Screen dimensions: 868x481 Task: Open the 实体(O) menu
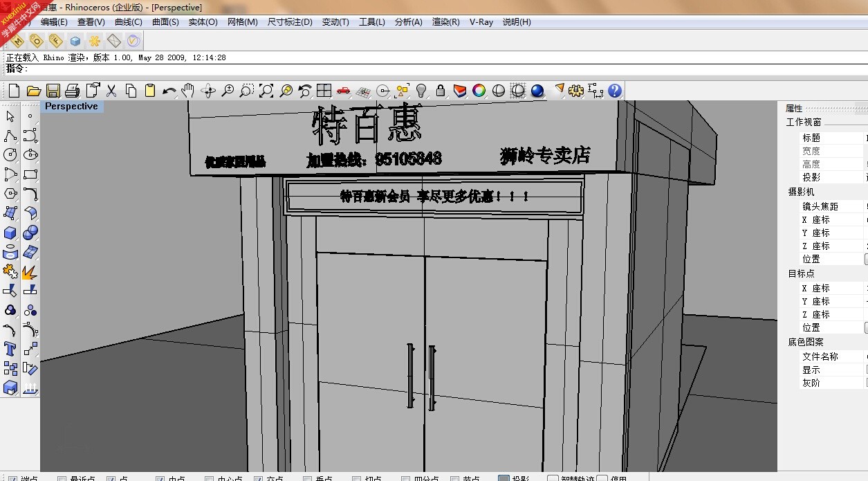203,22
